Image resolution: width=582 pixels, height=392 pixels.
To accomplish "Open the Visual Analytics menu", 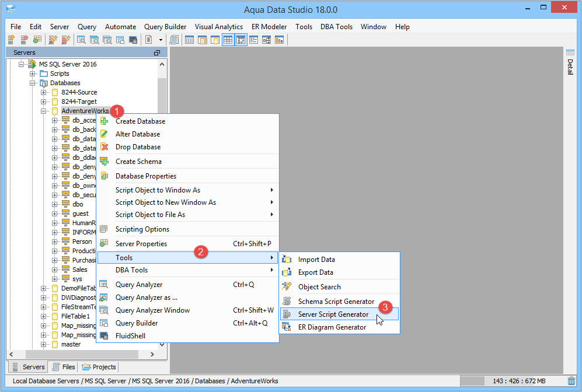I will coord(219,27).
